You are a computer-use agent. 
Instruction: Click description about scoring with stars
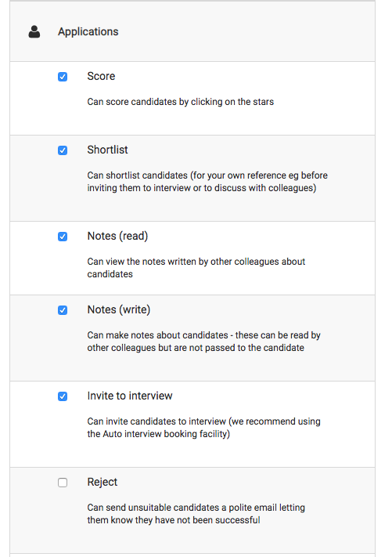coord(181,102)
